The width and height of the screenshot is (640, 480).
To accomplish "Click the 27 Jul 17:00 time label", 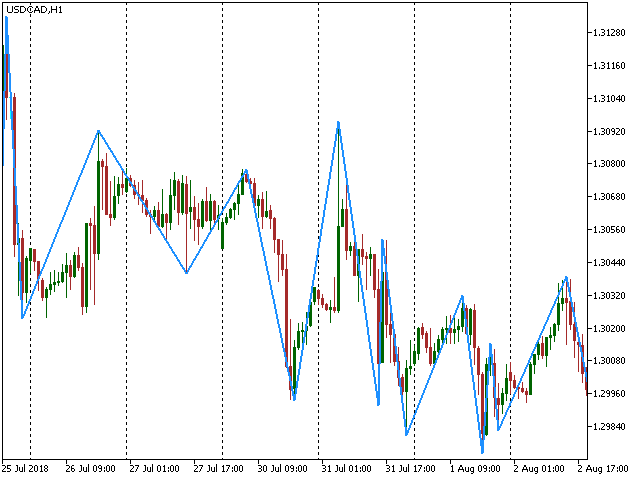I will [x=218, y=469].
